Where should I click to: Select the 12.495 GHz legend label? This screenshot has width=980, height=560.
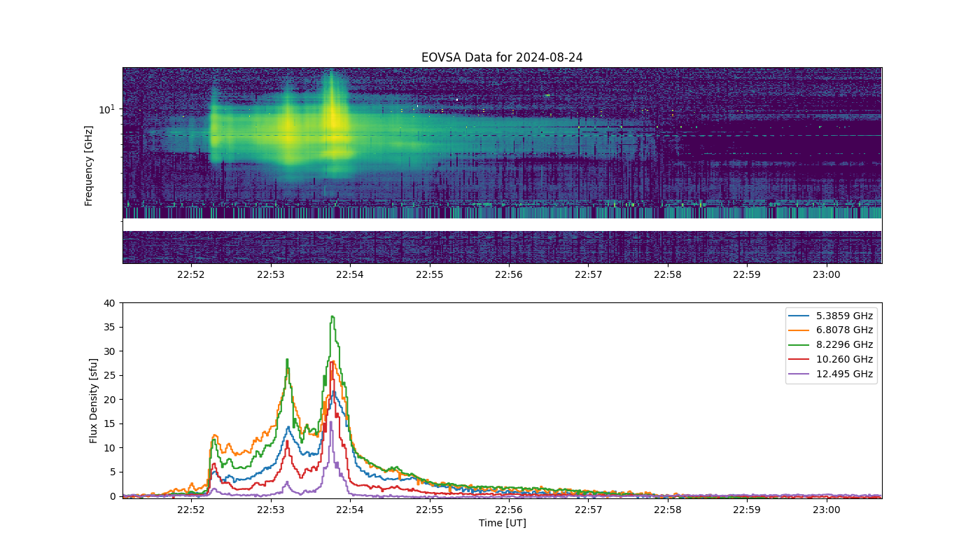pyautogui.click(x=844, y=374)
